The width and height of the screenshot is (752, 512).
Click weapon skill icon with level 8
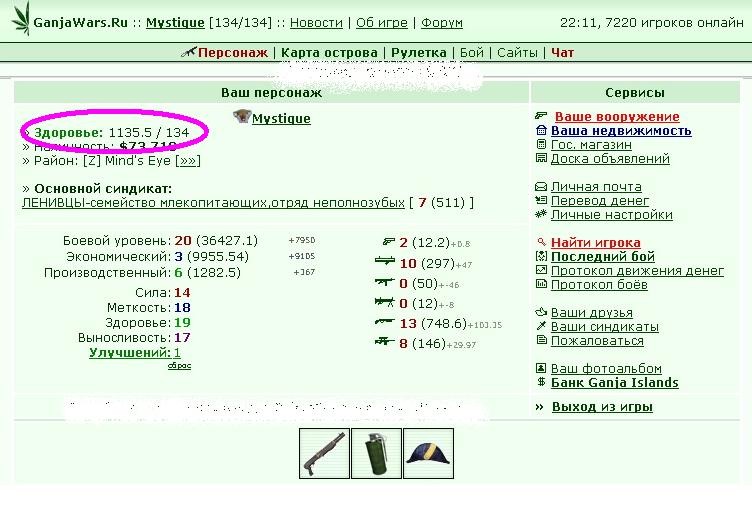tap(385, 341)
